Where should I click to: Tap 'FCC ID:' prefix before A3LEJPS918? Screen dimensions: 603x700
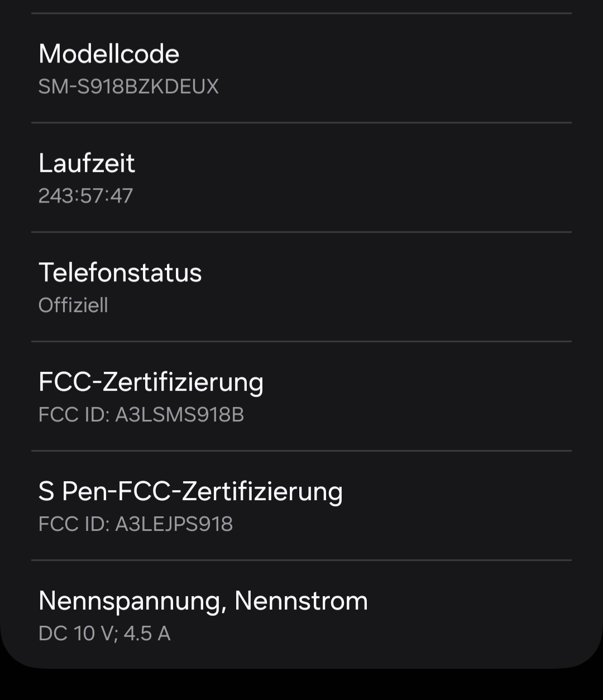pos(74,524)
